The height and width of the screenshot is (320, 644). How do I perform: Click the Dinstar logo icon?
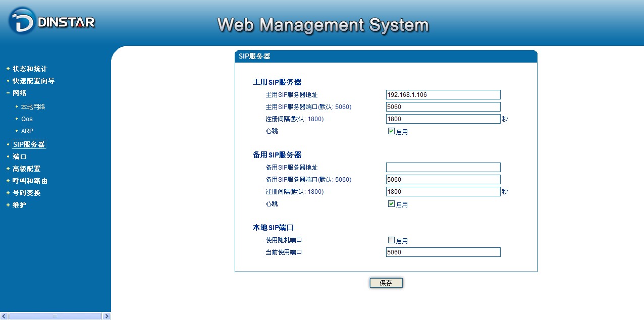22,21
